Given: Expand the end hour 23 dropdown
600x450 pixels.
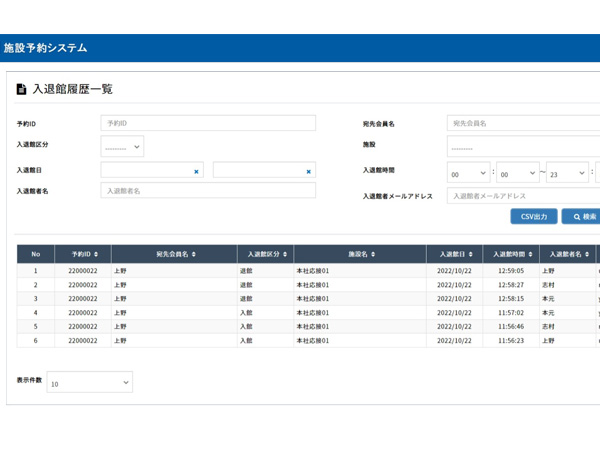Looking at the screenshot, I should (567, 173).
